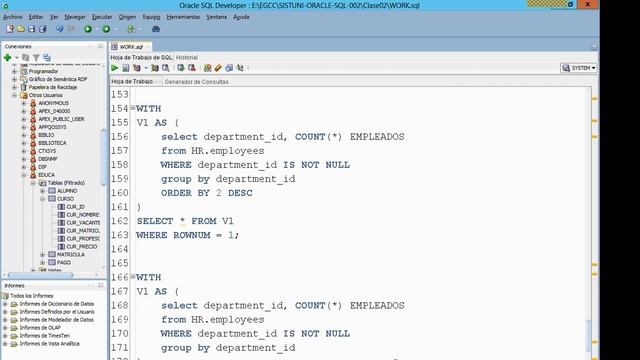
Task: Collapse the Tablas (Filtrado) node
Action: (33, 183)
